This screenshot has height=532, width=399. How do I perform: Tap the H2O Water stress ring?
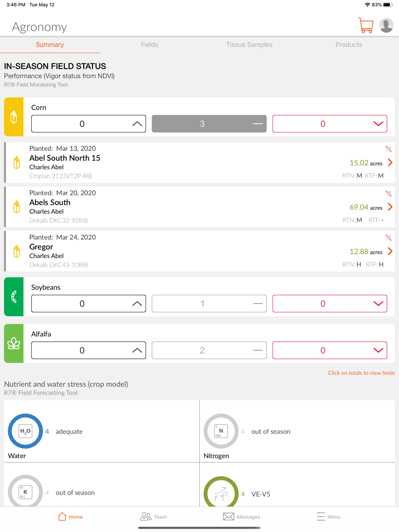tap(26, 431)
